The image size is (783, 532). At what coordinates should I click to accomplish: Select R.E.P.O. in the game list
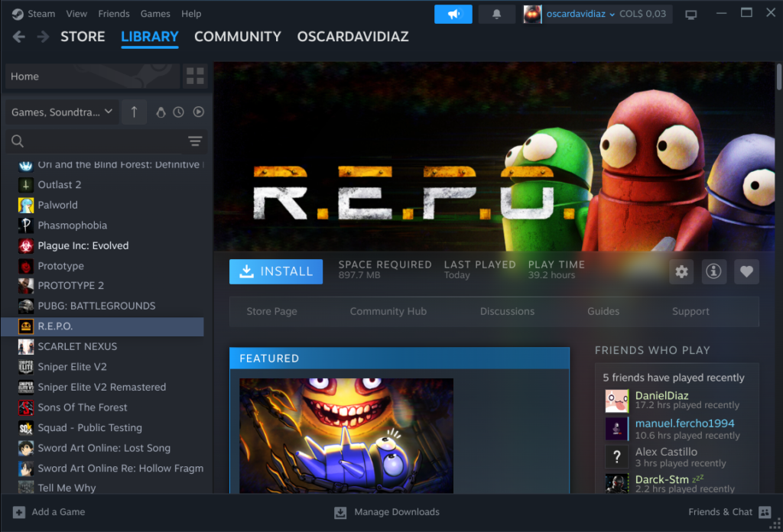(102, 326)
